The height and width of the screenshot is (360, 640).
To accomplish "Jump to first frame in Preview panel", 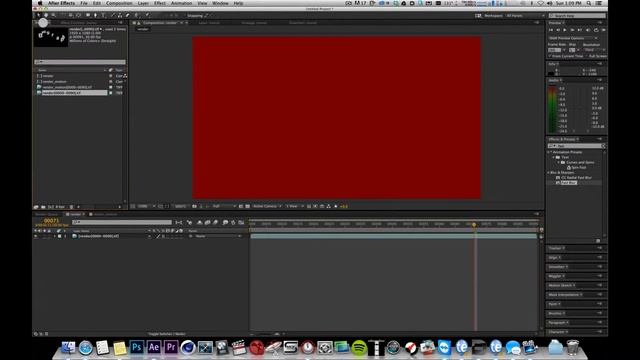I will (x=551, y=30).
